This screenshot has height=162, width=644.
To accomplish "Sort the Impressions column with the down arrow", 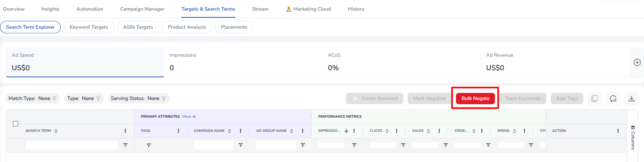I will 346,131.
